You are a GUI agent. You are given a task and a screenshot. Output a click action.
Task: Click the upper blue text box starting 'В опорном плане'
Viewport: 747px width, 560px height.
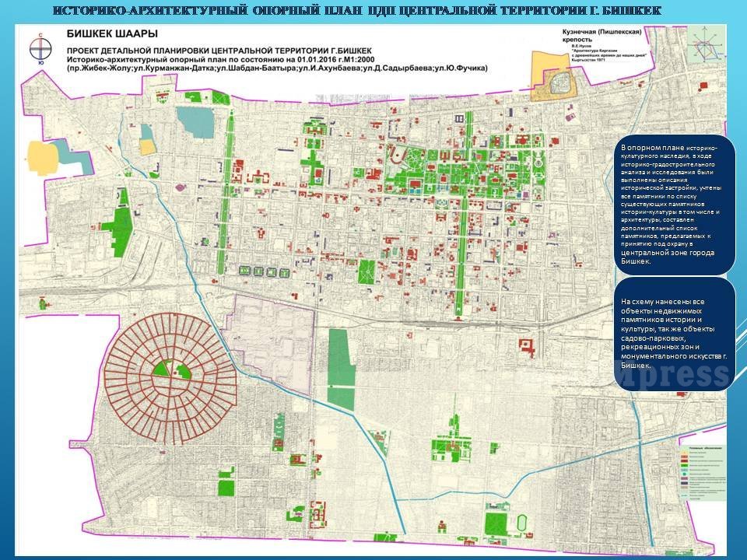pos(674,205)
